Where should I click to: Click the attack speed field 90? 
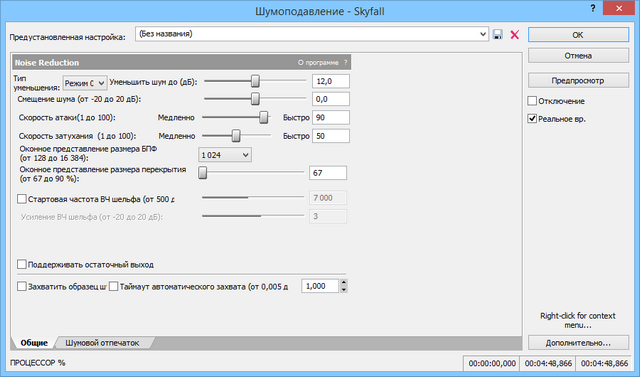coord(331,118)
